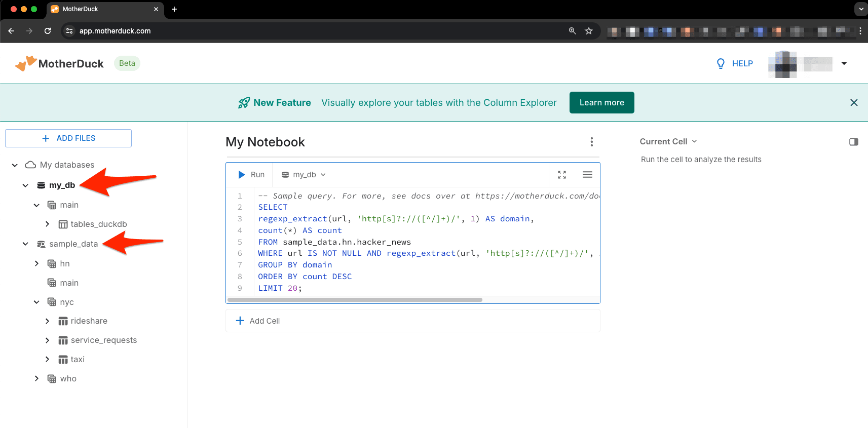This screenshot has width=868, height=428.
Task: Collapse the nyc schema
Action: 36,302
